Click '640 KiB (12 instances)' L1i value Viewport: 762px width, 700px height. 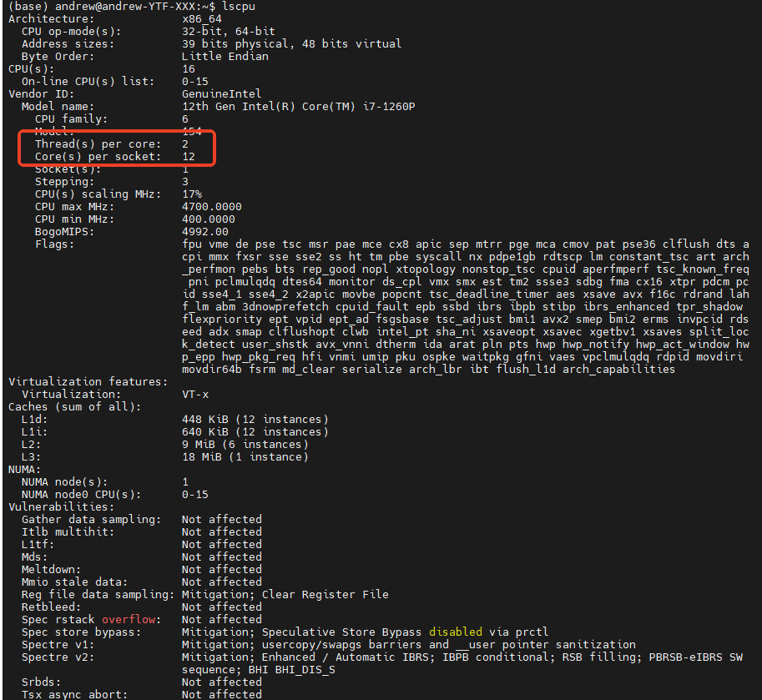[x=255, y=432]
